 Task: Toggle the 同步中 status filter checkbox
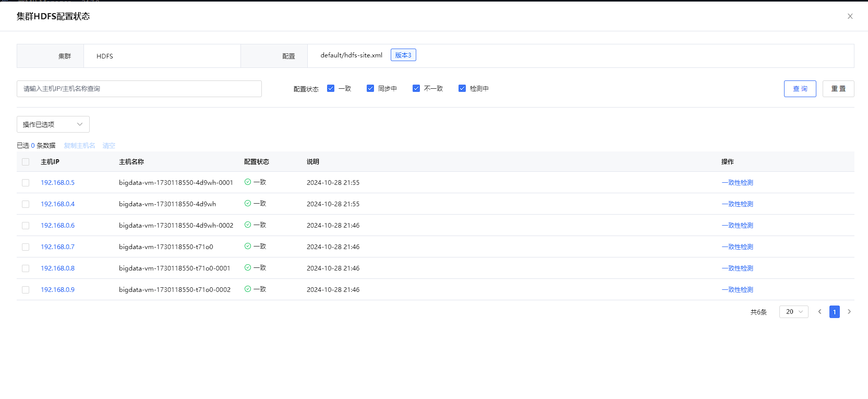[x=370, y=88]
